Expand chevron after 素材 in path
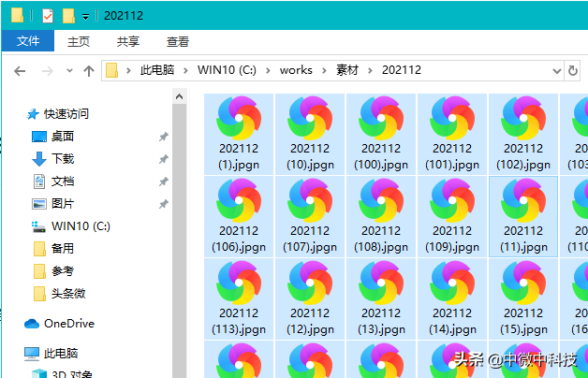Viewport: 588px width, 378px height. click(x=370, y=70)
